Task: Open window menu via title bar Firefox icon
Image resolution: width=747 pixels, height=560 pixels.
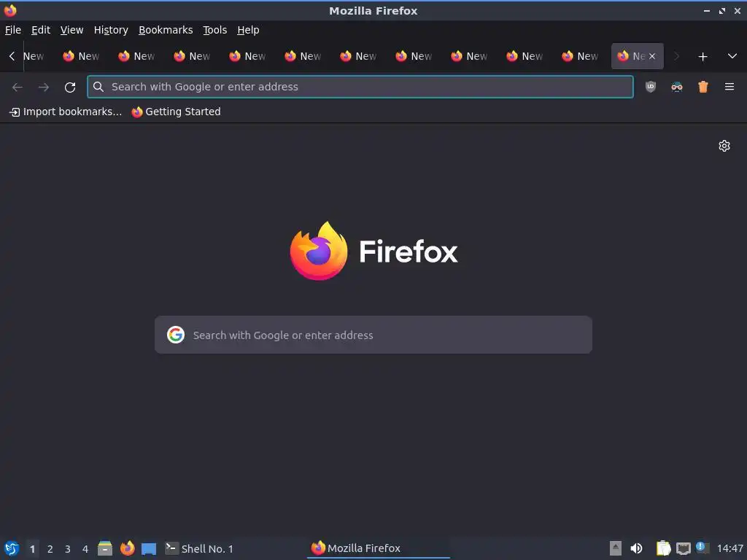Action: point(10,10)
